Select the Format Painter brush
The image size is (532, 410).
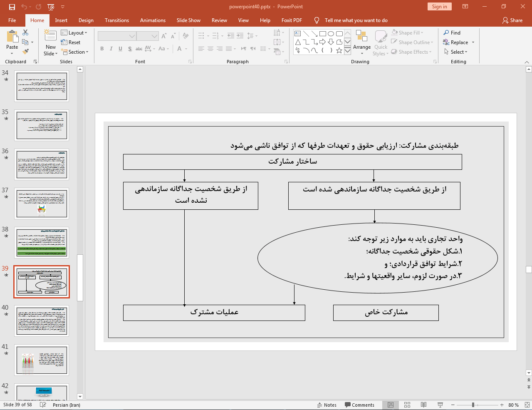click(x=25, y=52)
